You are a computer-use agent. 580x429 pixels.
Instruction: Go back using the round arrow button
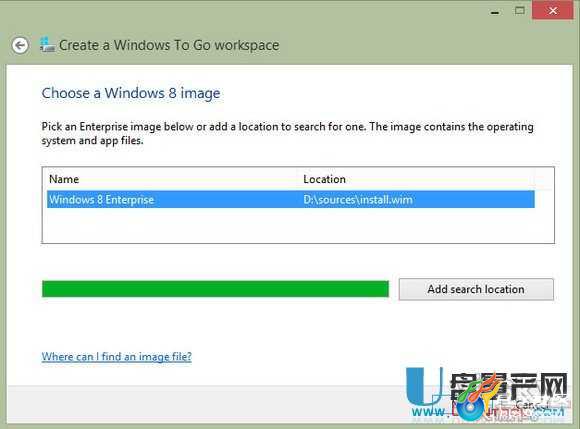tap(20, 45)
